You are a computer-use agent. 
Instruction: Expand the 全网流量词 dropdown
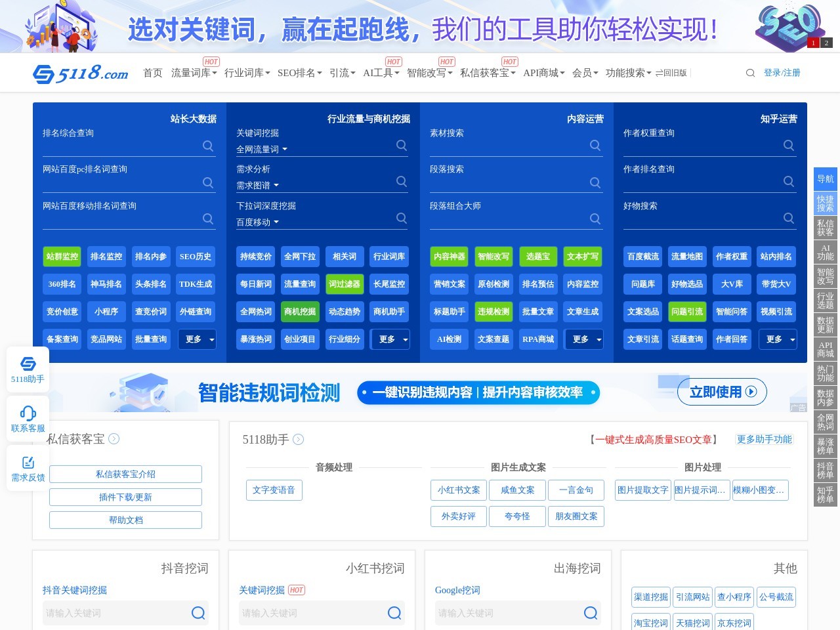(262, 150)
